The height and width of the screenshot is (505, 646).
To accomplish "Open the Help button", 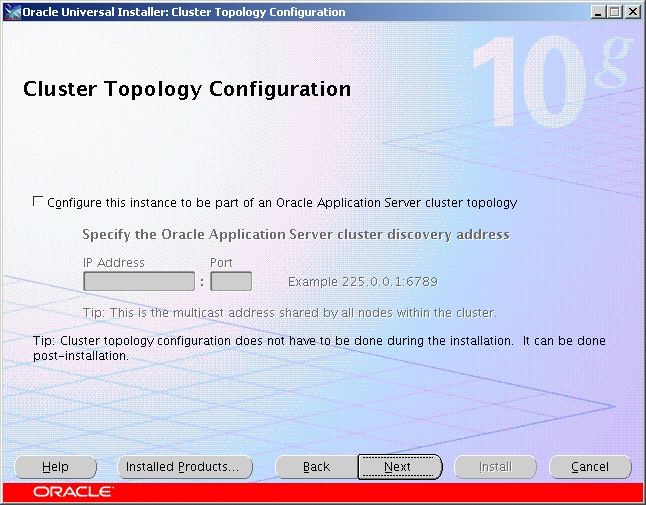I will 55,467.
